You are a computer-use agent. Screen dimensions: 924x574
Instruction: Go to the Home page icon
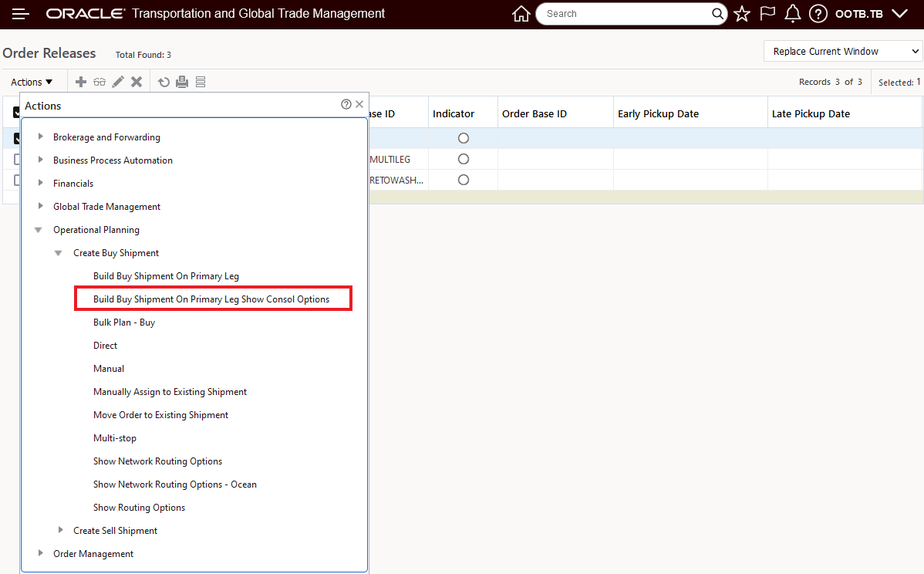coord(521,14)
